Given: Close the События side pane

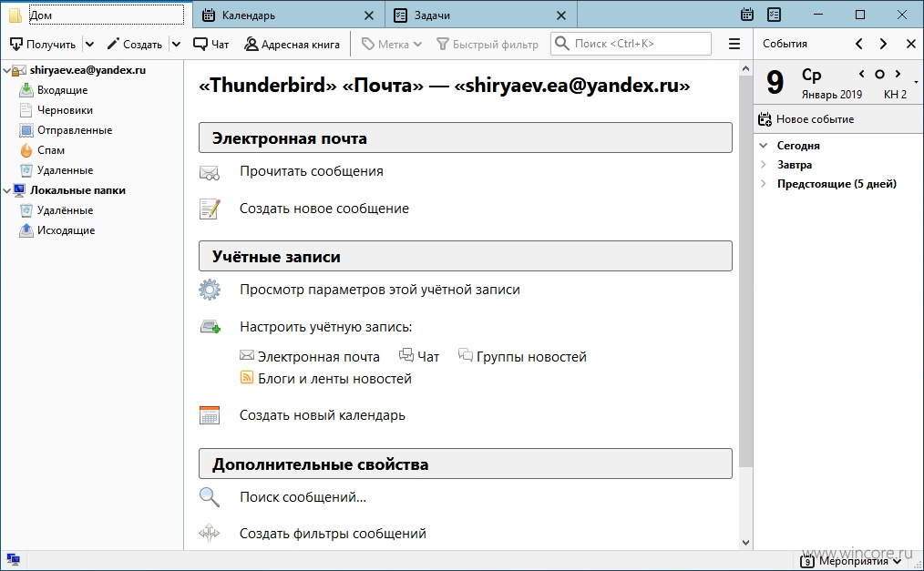Looking at the screenshot, I should (x=911, y=44).
